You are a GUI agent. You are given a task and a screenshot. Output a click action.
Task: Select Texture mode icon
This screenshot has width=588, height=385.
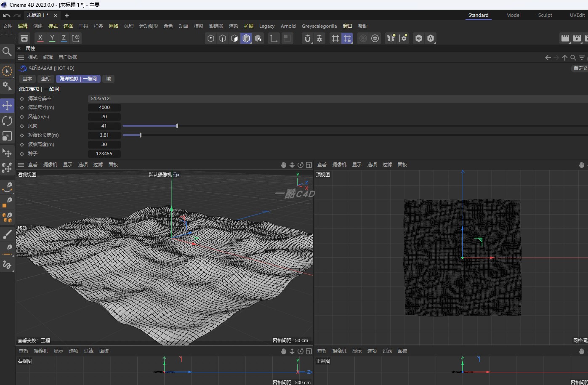258,38
